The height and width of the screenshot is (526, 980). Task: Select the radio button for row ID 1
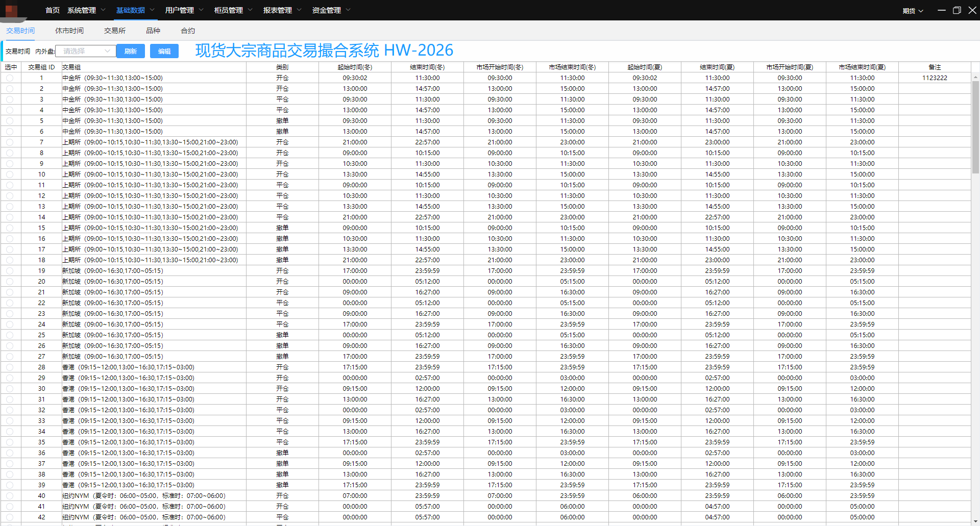(x=10, y=78)
